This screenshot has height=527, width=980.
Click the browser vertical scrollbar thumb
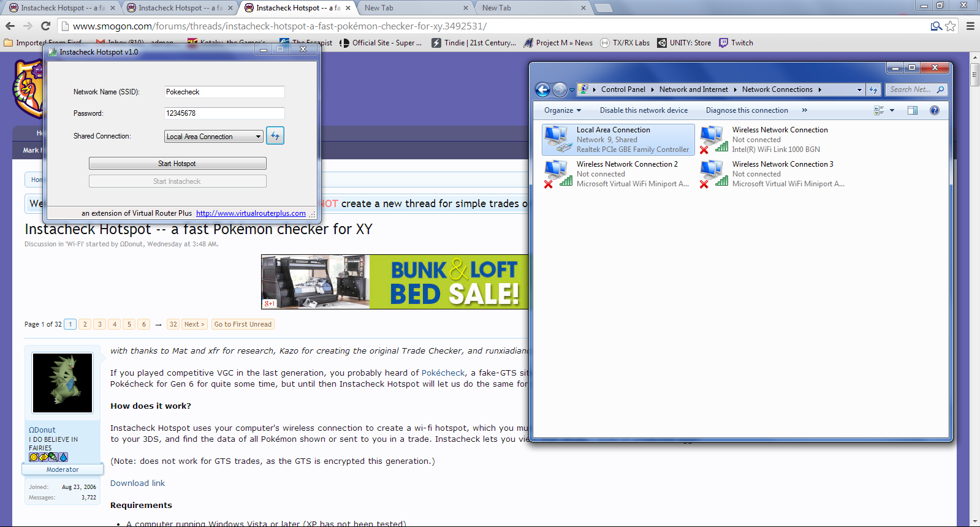[974, 74]
